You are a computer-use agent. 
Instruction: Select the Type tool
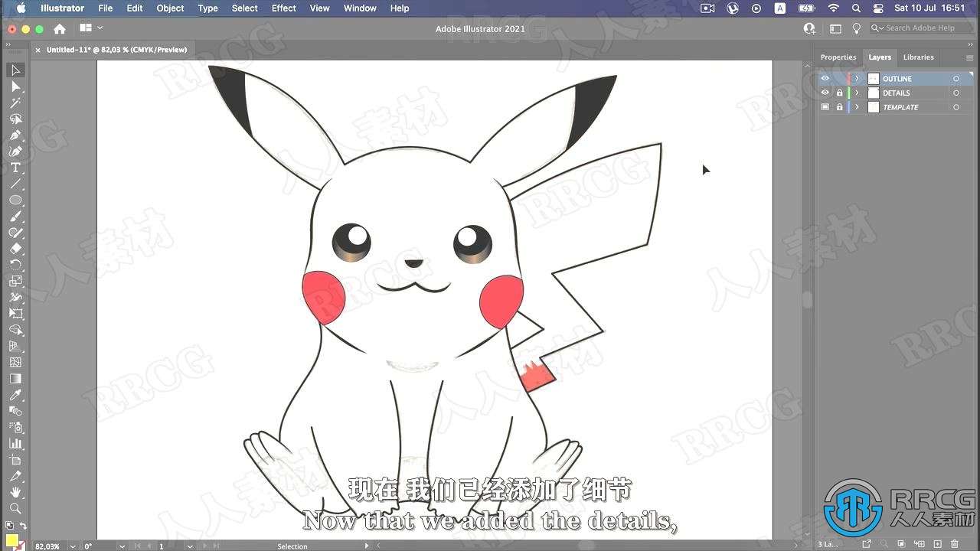click(15, 168)
